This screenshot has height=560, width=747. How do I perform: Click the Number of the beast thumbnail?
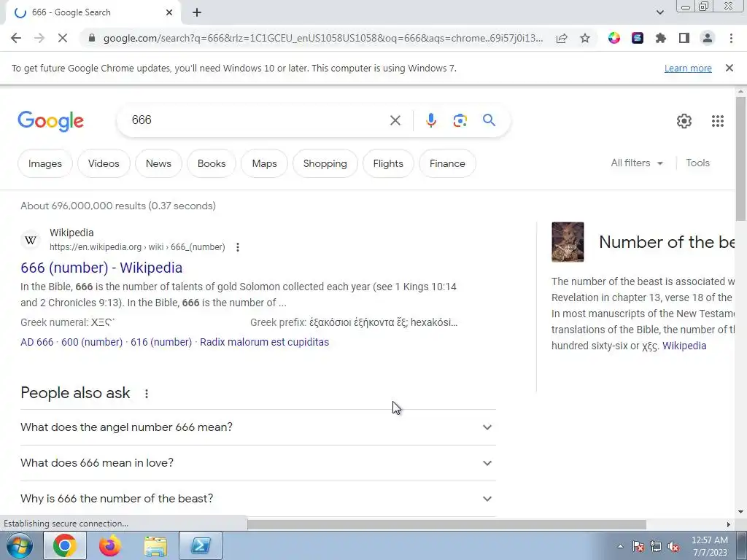pos(568,242)
